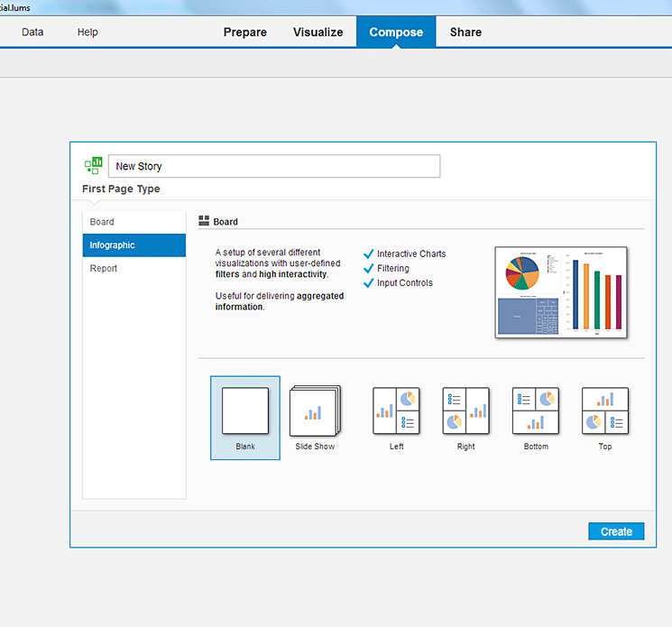Screen dimensions: 672x627
Task: Click the New Story name input field
Action: tap(274, 166)
